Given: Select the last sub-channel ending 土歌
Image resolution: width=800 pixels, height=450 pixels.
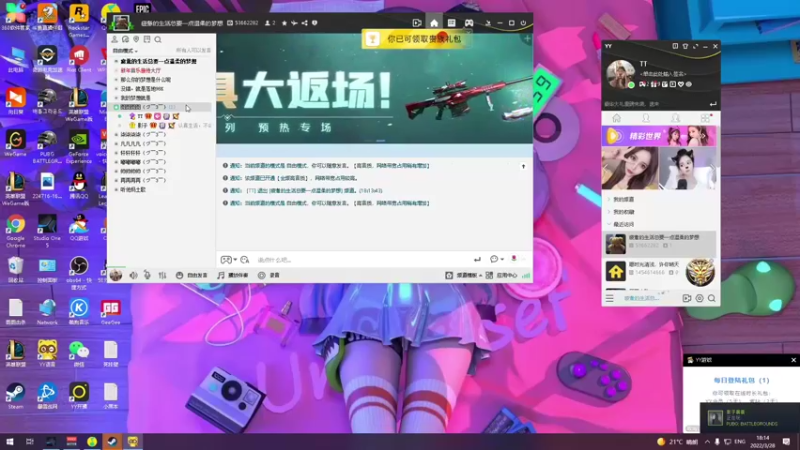Looking at the screenshot, I should click(133, 190).
